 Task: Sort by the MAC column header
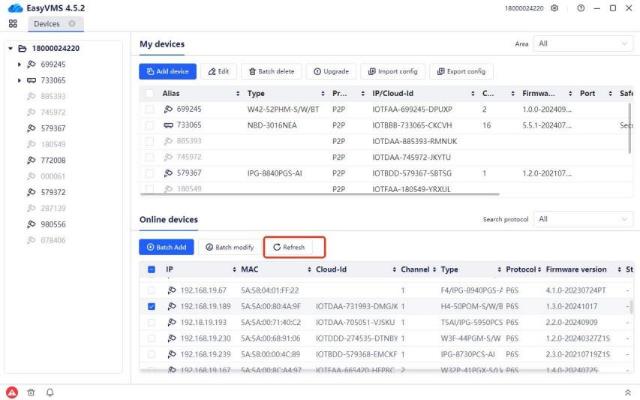[252, 269]
